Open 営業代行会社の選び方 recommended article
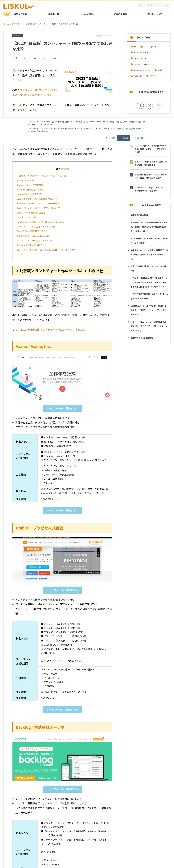Viewport: 174px width, 868px height. (x=149, y=268)
